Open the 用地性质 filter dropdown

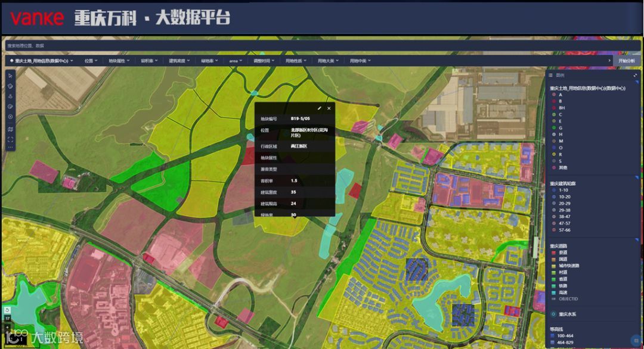pos(296,61)
